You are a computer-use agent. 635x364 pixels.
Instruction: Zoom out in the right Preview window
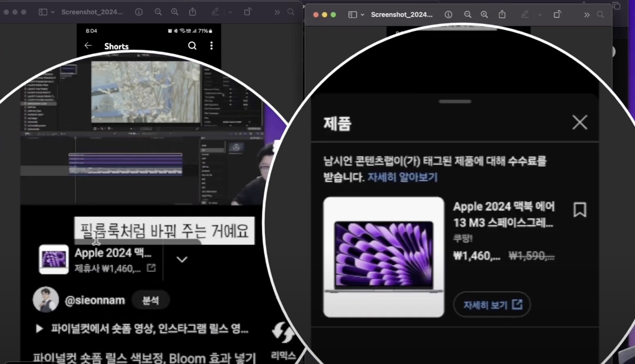pos(468,15)
